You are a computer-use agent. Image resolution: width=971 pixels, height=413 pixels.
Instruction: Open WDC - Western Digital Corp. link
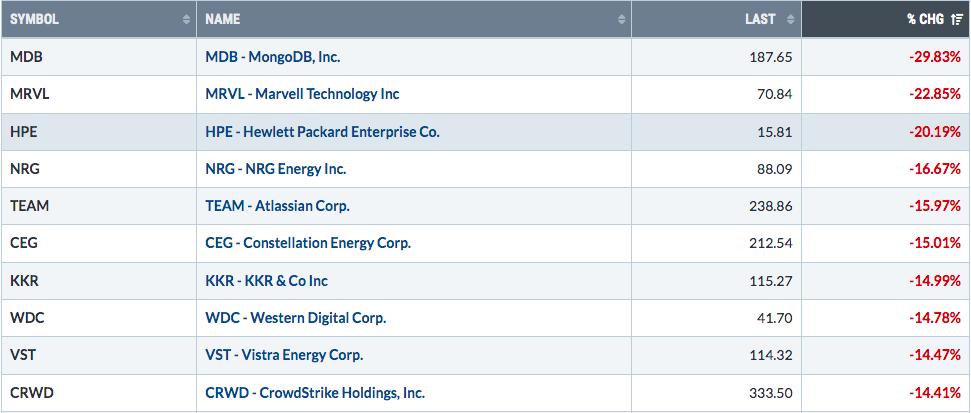296,318
